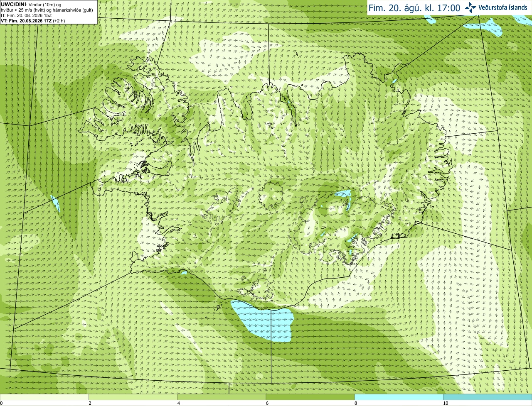Viewport: 532px width, 406px height.
Task: Click the small cyan patch west of Snæfellsnes
Action: pos(55,203)
